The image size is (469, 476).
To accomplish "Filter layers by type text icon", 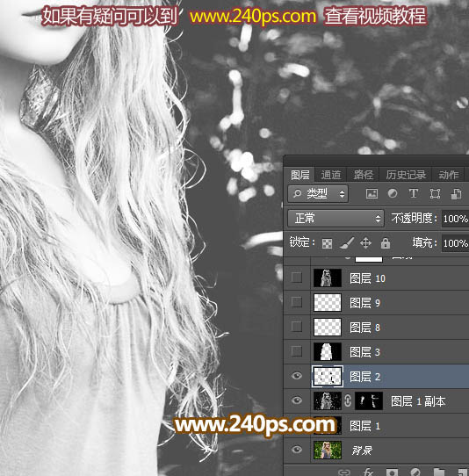I will click(x=413, y=193).
